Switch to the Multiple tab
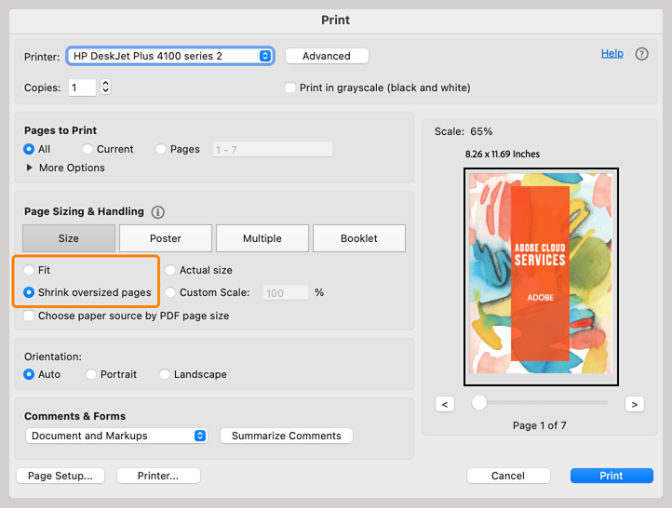The height and width of the screenshot is (508, 672). (x=262, y=238)
